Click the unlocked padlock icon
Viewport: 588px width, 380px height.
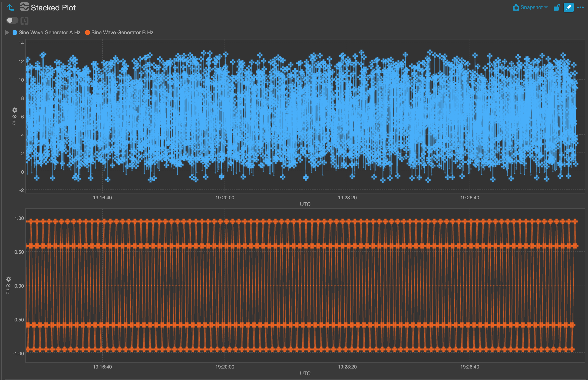tap(557, 7)
